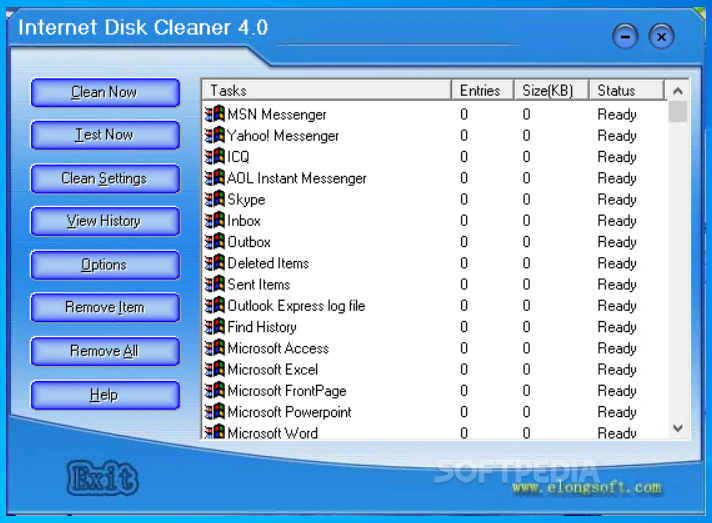Image resolution: width=712 pixels, height=523 pixels.
Task: Click the Deleted Items task icon
Action: click(x=215, y=262)
